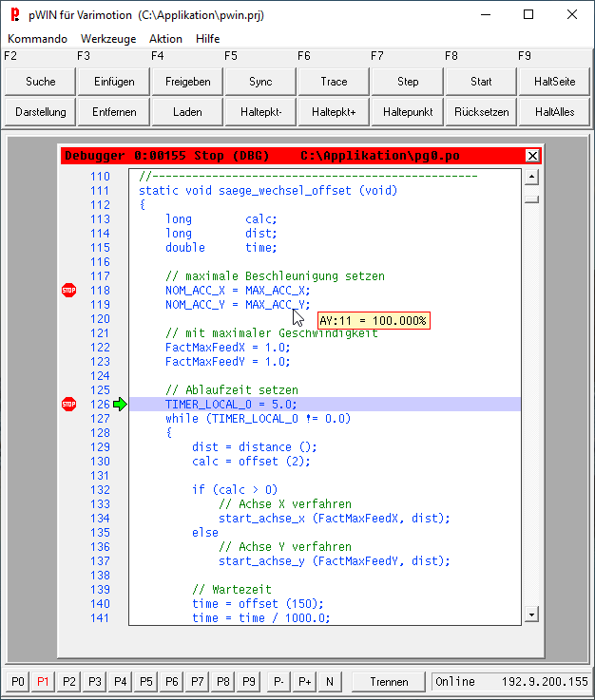Viewport: 595px width, 700px height.
Task: Click the Einfügen button
Action: coord(114,82)
